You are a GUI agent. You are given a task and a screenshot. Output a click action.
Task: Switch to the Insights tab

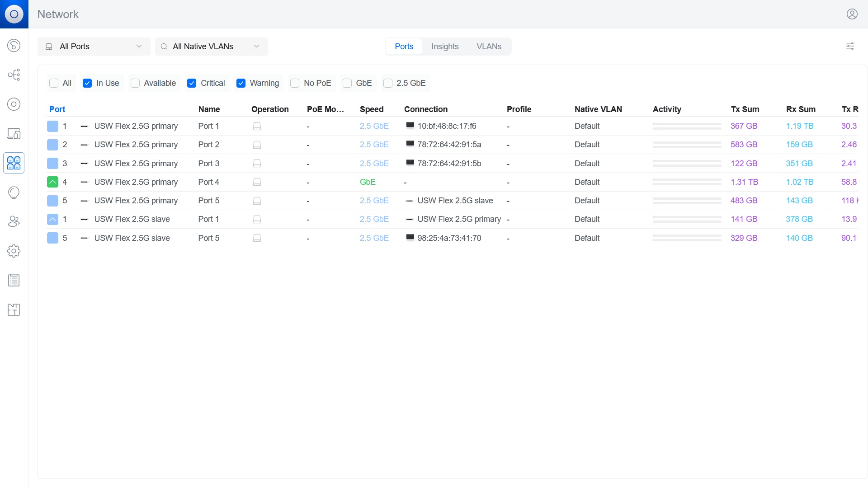point(445,47)
